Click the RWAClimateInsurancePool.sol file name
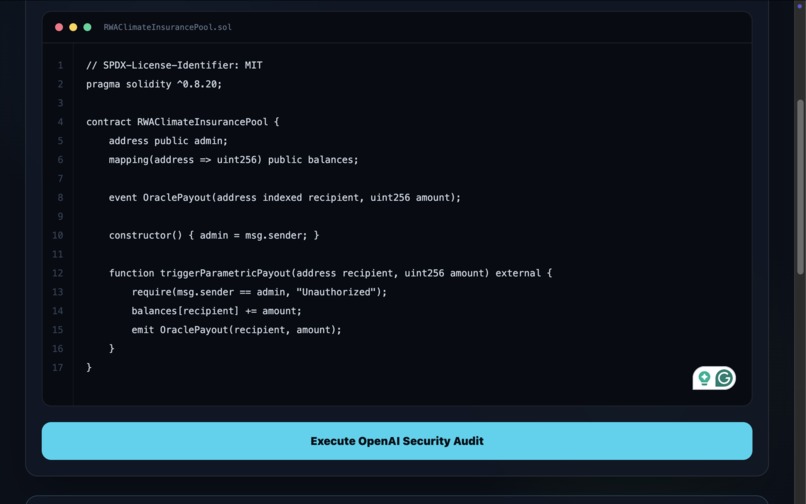Viewport: 806px width, 504px height. 168,27
